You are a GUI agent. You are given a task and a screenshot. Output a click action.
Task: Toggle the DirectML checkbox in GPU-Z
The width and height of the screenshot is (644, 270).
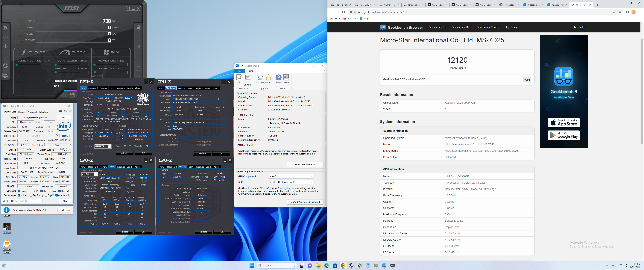pyautogui.click(x=60, y=191)
